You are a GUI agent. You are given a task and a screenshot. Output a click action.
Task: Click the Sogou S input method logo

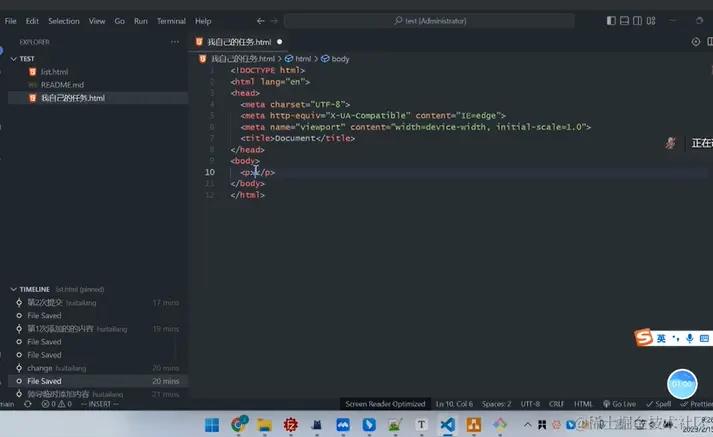click(x=643, y=337)
